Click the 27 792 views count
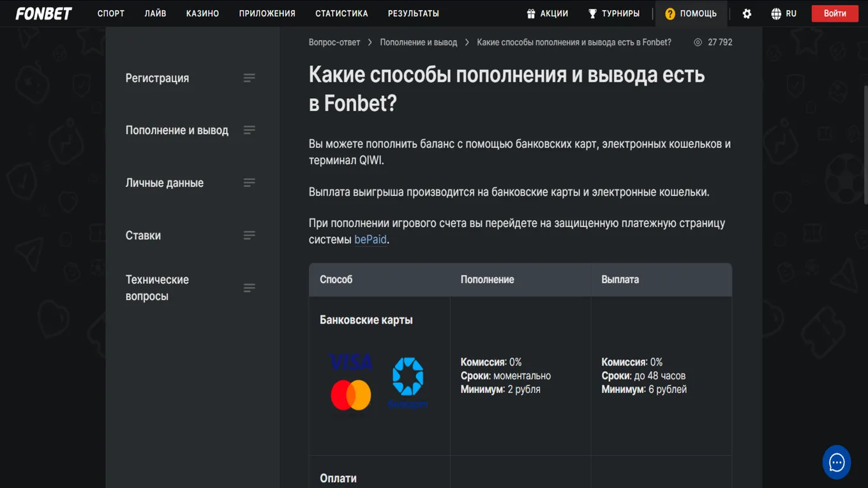The height and width of the screenshot is (488, 868). (720, 42)
